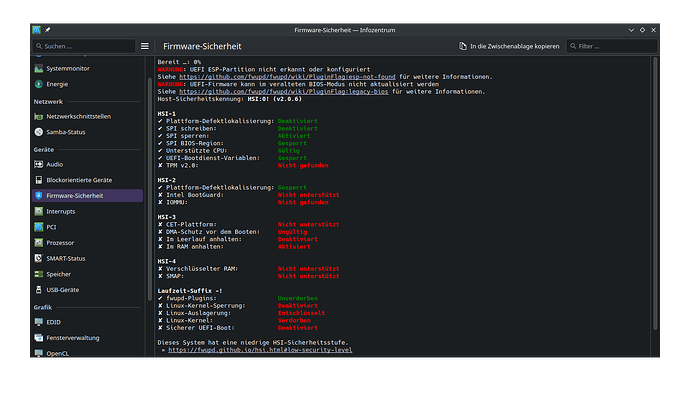The image size is (690, 393).
Task: Open the hamburger menu button
Action: 145,46
